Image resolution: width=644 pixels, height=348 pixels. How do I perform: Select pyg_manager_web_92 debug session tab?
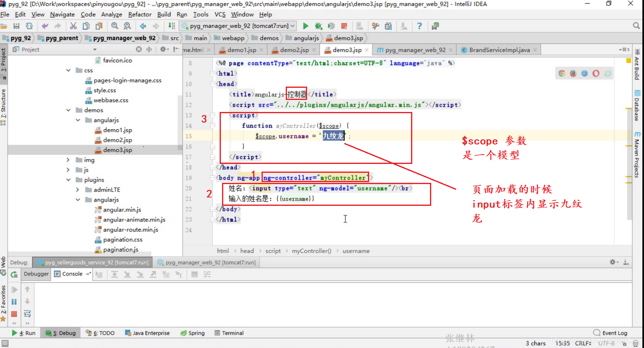coord(206,262)
